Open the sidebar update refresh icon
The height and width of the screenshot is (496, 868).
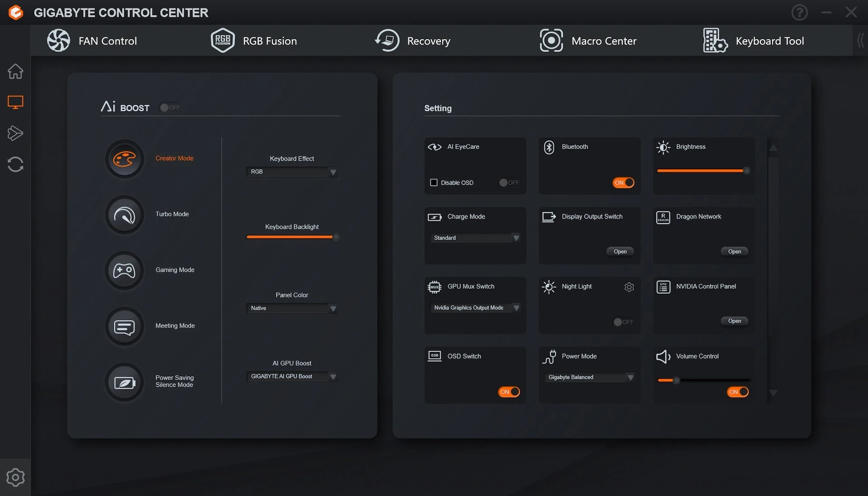point(15,164)
